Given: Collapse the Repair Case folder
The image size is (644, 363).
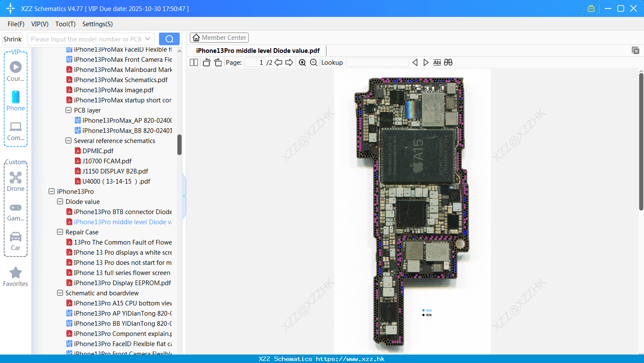Looking at the screenshot, I should [60, 232].
